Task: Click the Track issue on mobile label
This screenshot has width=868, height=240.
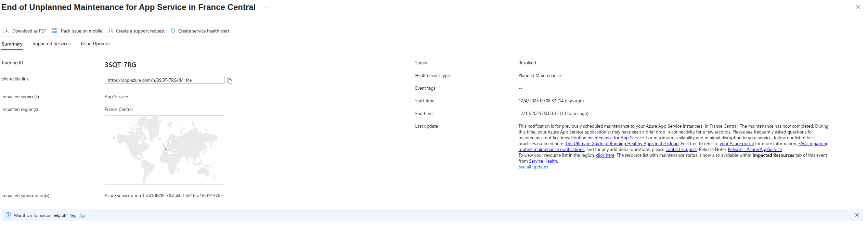Action: pyautogui.click(x=81, y=31)
